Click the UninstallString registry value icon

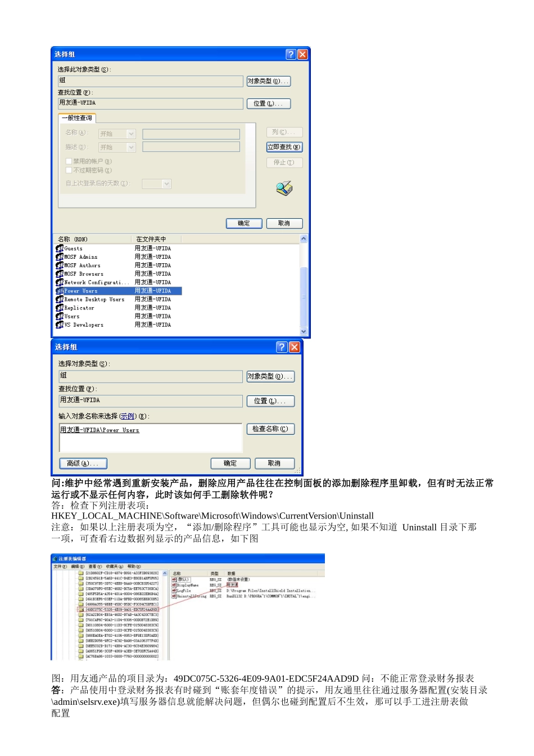[x=174, y=596]
